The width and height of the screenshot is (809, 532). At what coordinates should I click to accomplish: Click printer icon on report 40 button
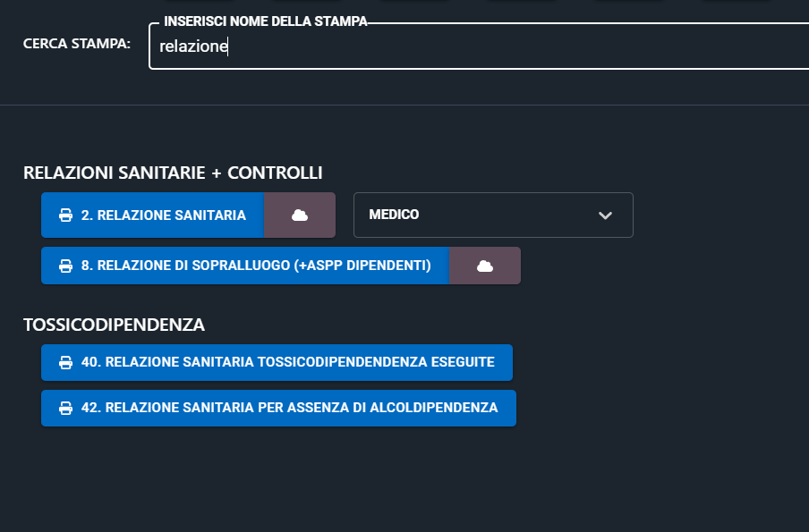[x=65, y=362]
